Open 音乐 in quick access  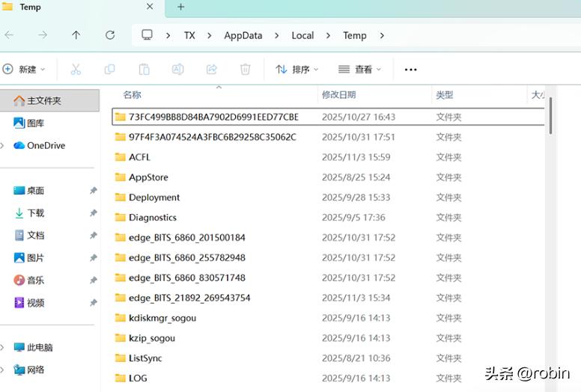click(28, 280)
